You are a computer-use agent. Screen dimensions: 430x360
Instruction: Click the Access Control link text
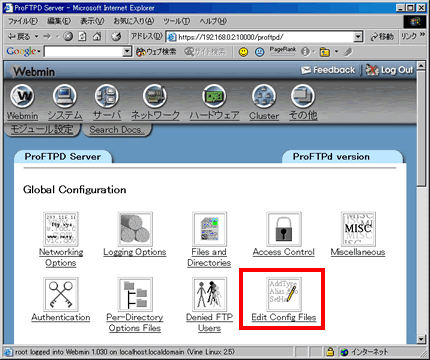tap(284, 252)
